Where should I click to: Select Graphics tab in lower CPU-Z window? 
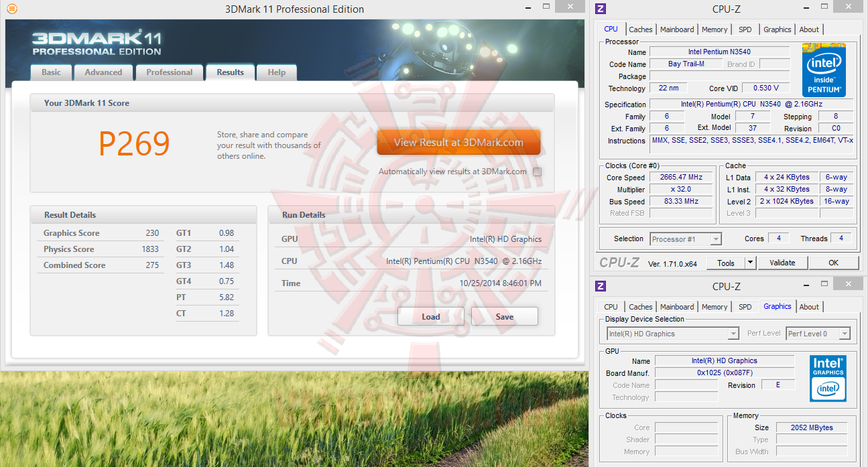[778, 306]
